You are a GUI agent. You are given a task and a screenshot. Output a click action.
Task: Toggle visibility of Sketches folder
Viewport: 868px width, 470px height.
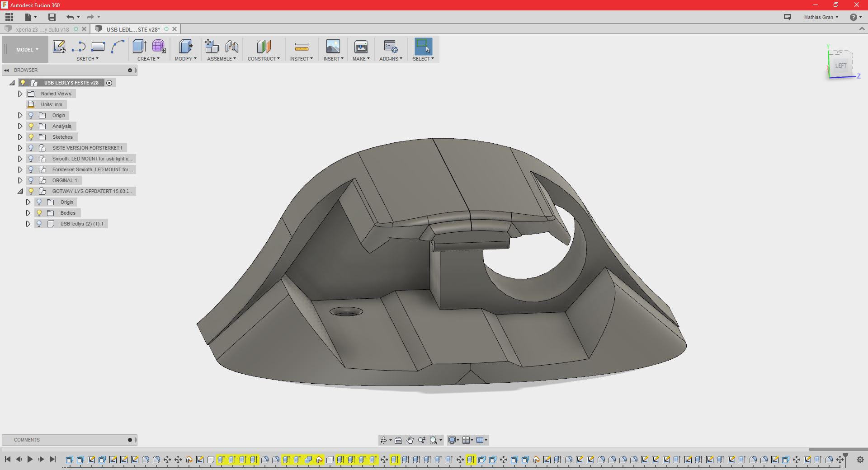[31, 137]
